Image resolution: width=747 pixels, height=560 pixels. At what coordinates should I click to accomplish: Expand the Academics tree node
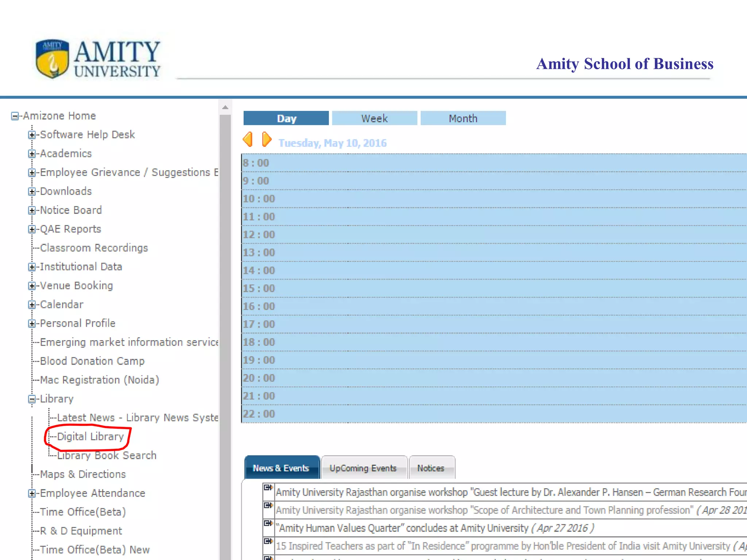click(x=32, y=154)
